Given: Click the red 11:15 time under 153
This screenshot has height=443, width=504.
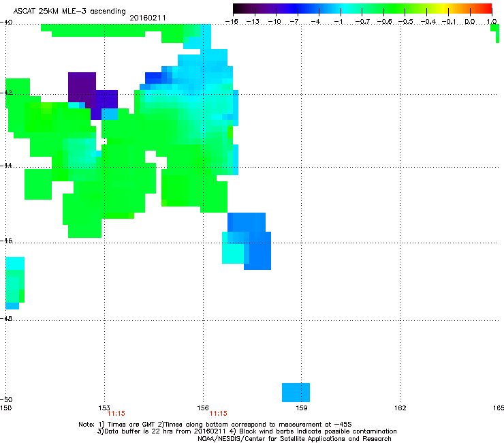Looking at the screenshot, I should click(x=116, y=414).
